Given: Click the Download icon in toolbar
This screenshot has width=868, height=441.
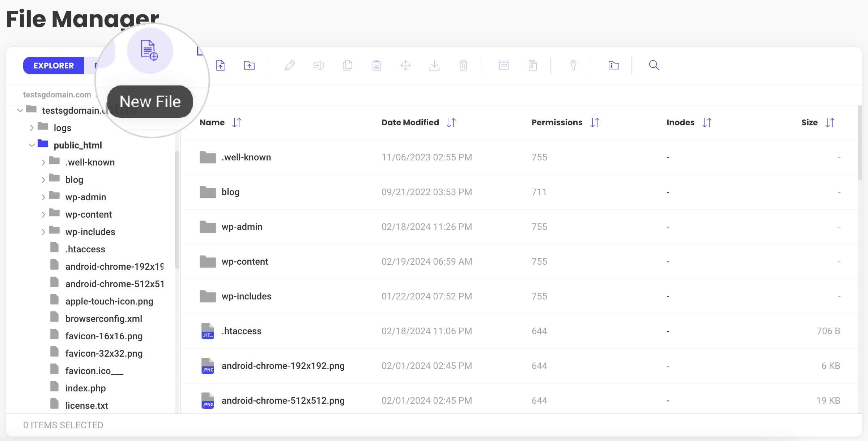Looking at the screenshot, I should pos(434,66).
